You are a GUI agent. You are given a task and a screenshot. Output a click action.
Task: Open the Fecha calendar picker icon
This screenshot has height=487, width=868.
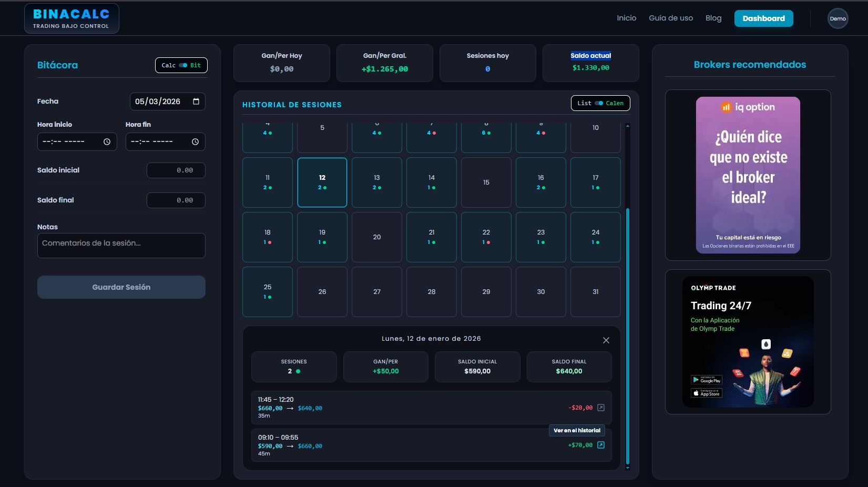pyautogui.click(x=196, y=102)
